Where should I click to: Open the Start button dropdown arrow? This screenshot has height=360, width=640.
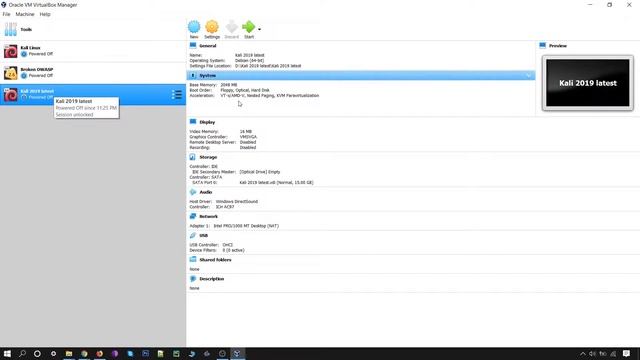(260, 29)
